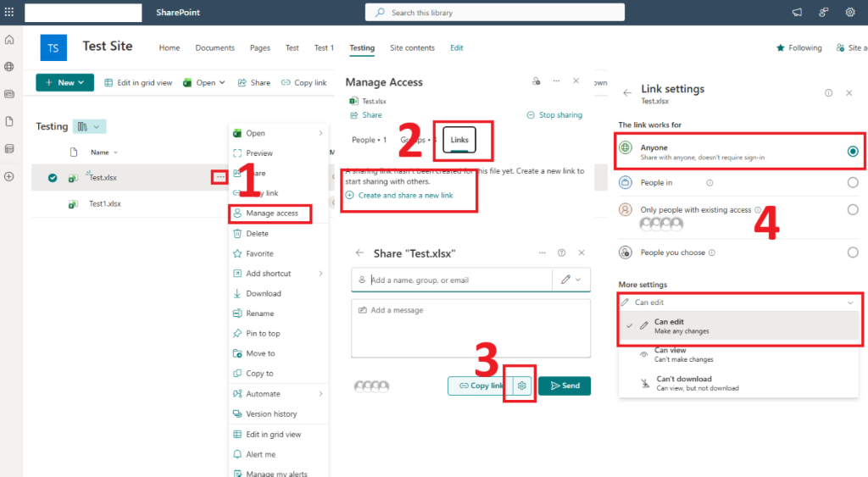Screen dimensions: 868x477
Task: Click the Search this library field
Action: (495, 12)
